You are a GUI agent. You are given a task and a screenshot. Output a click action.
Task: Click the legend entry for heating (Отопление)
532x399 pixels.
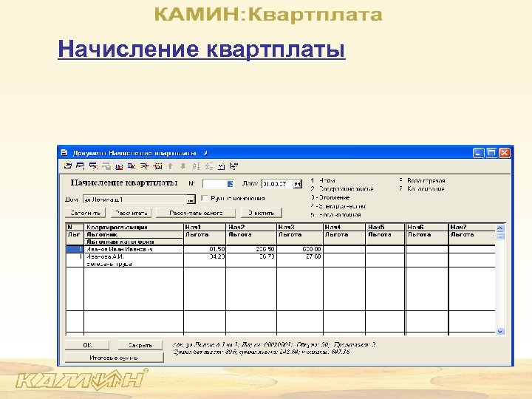(x=330, y=197)
